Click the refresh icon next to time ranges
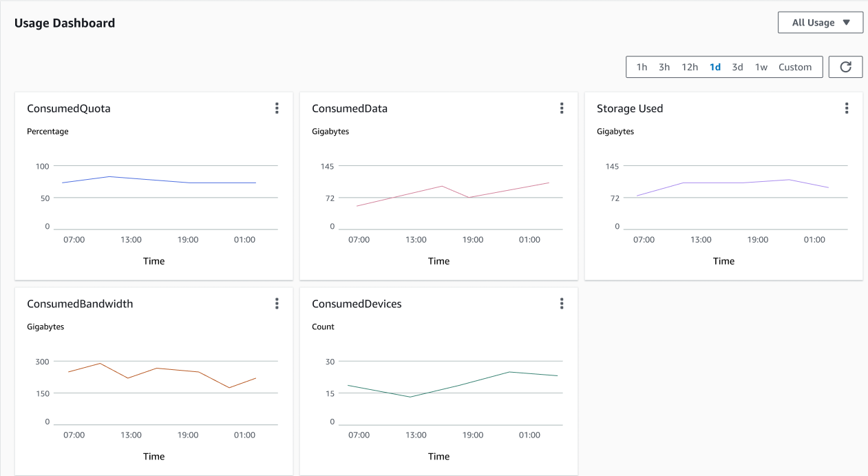Screen dimensions: 868x476 point(845,67)
